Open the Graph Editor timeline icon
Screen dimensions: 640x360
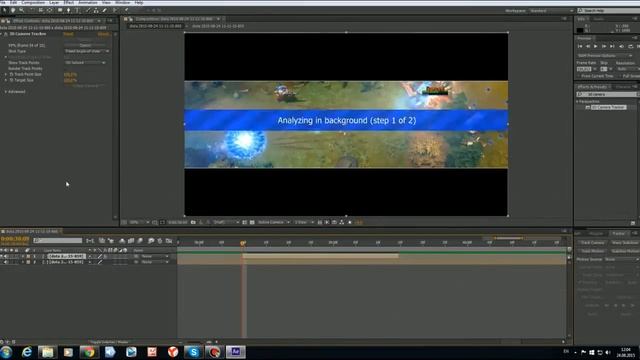(x=169, y=241)
